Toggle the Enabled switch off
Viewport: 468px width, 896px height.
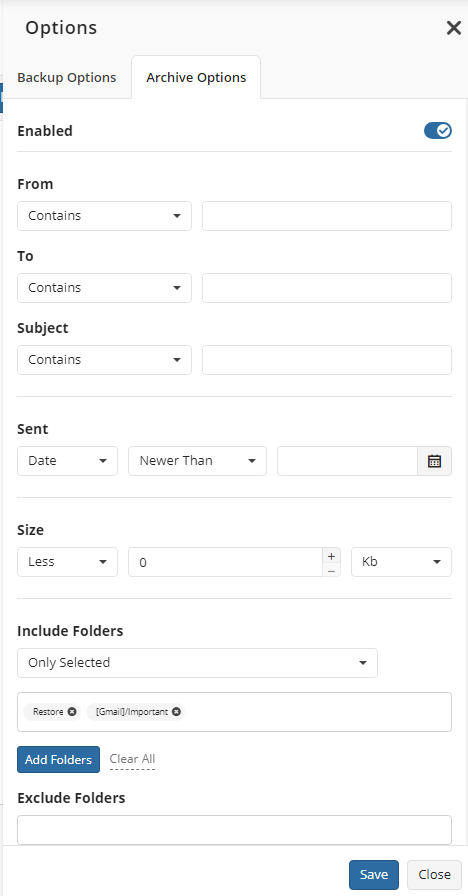[x=438, y=131]
